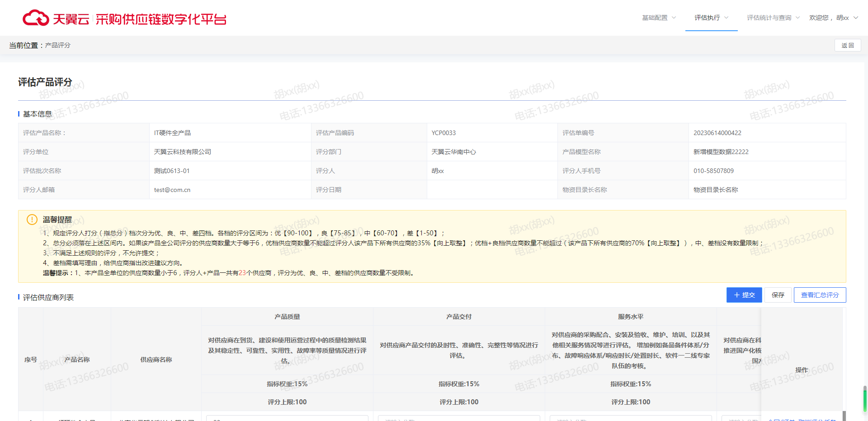Image resolution: width=868 pixels, height=421 pixels.
Task: Click the red supplier count 23
Action: (x=242, y=273)
